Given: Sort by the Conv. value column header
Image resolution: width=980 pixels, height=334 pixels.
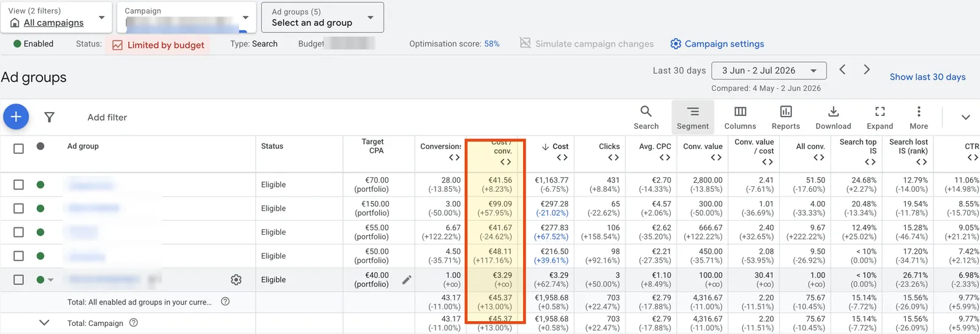Looking at the screenshot, I should point(703,146).
